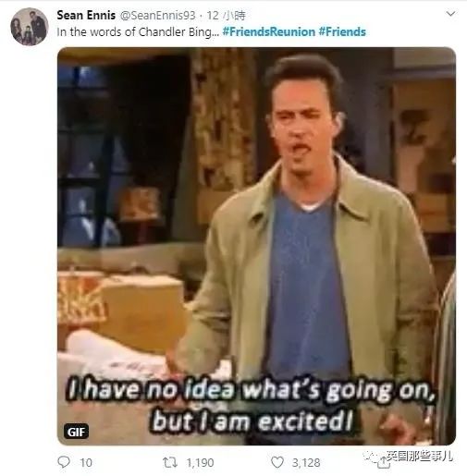
Task: View the 10 replies count
Action: tap(86, 463)
